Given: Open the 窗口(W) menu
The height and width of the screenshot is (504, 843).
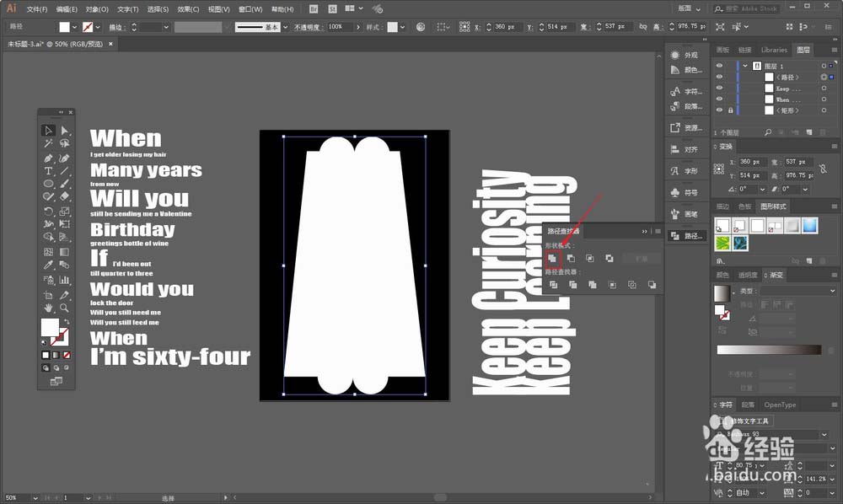Looking at the screenshot, I should 250,9.
